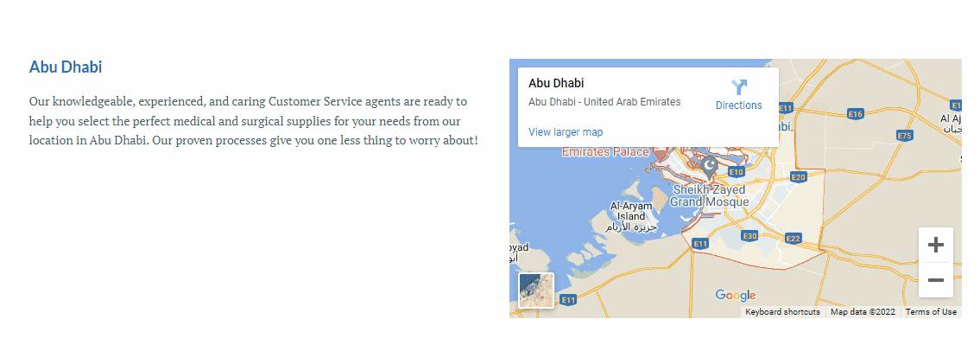Click the Abu Dhabi section heading
Screen dimensions: 980x345
click(66, 67)
